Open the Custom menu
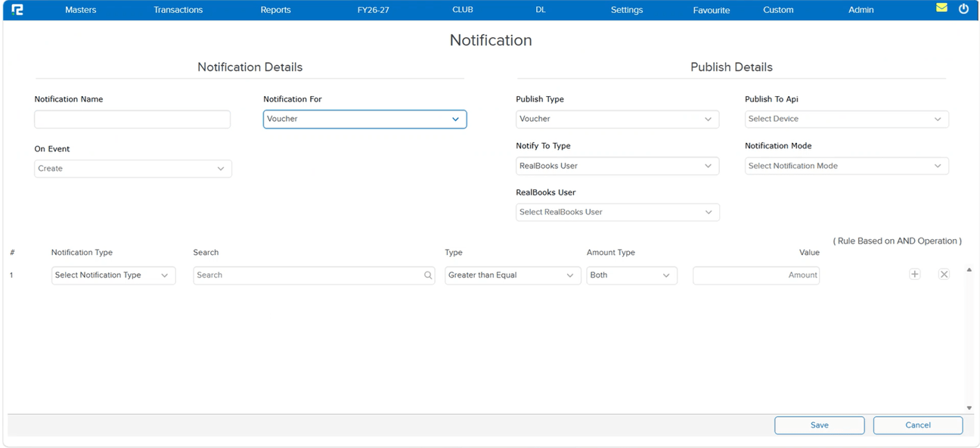The width and height of the screenshot is (980, 448). 778,10
